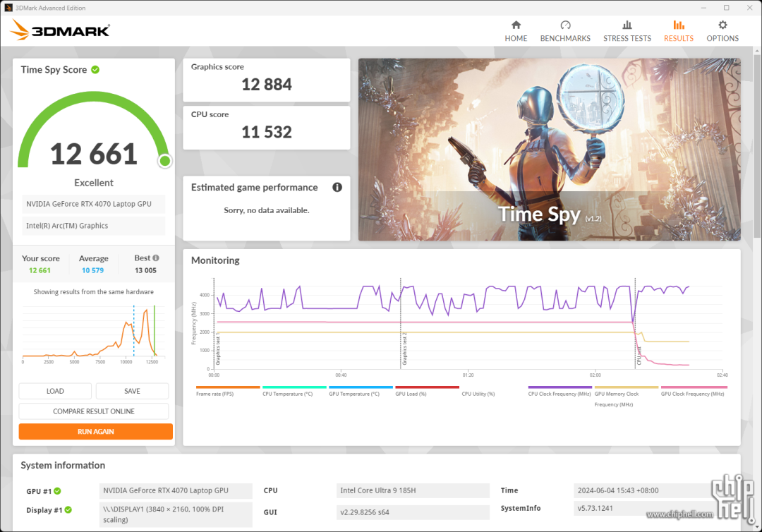Click the GUI version v2.29.8256 s64
This screenshot has width=762, height=532.
click(413, 512)
